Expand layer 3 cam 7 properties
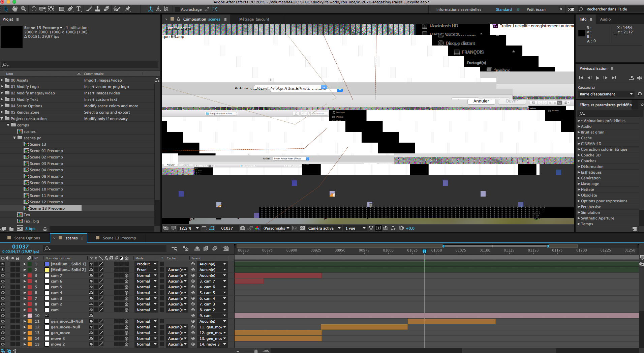Screen dimensions: 644x353 point(25,275)
